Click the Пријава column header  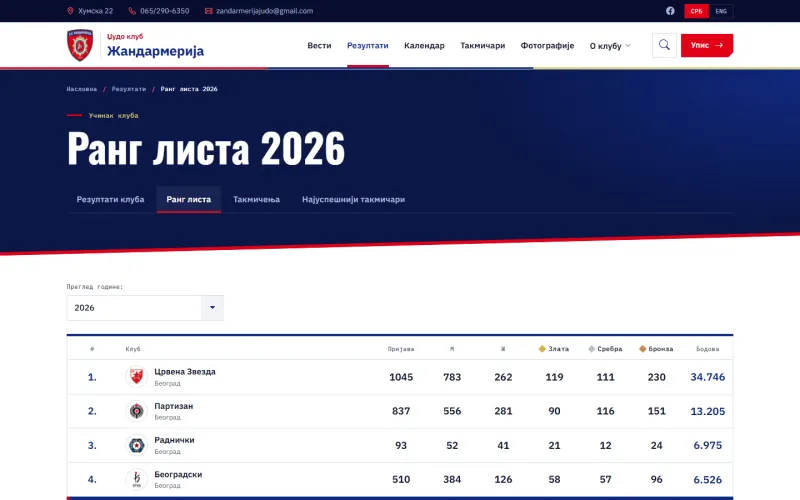(401, 349)
